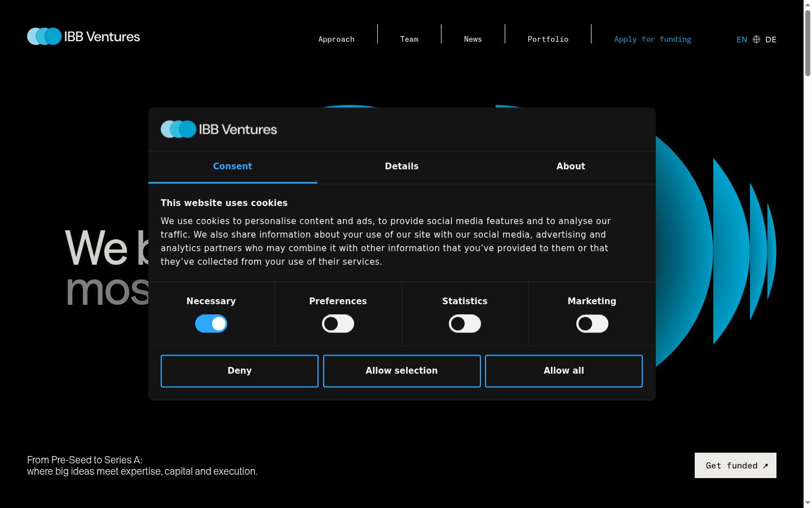Click the 'From Pre-Seed to Series A:' text
Image resolution: width=812 pixels, height=508 pixels.
coord(85,460)
